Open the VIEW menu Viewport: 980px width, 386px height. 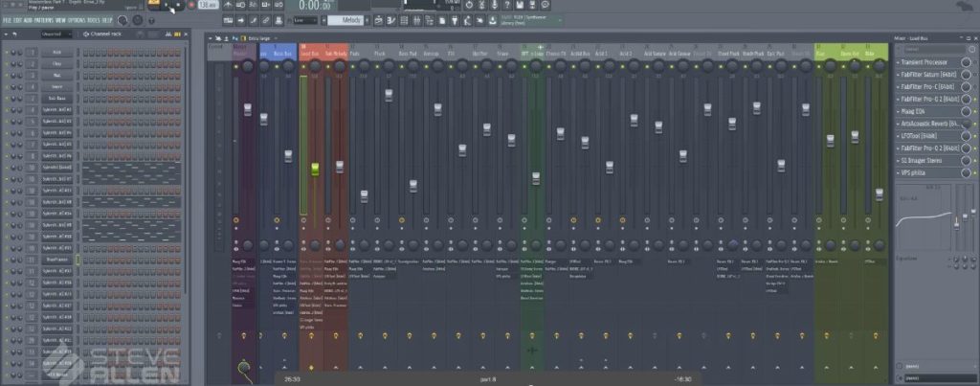coord(60,21)
